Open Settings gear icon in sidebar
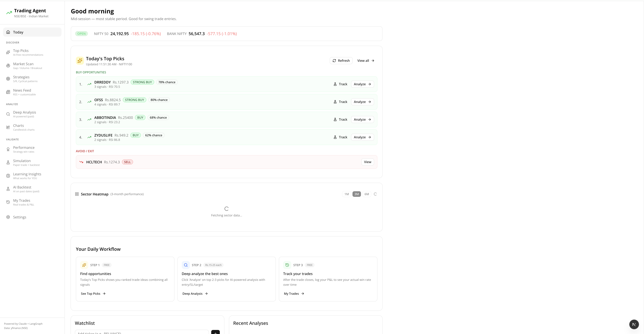644x334 pixels. click(x=8, y=217)
